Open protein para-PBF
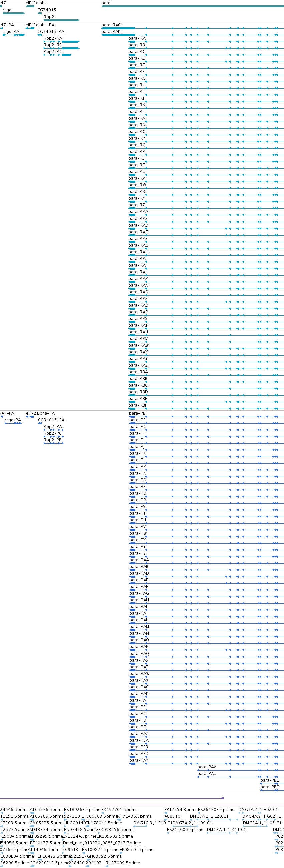284x868 pixels. (x=138, y=413)
